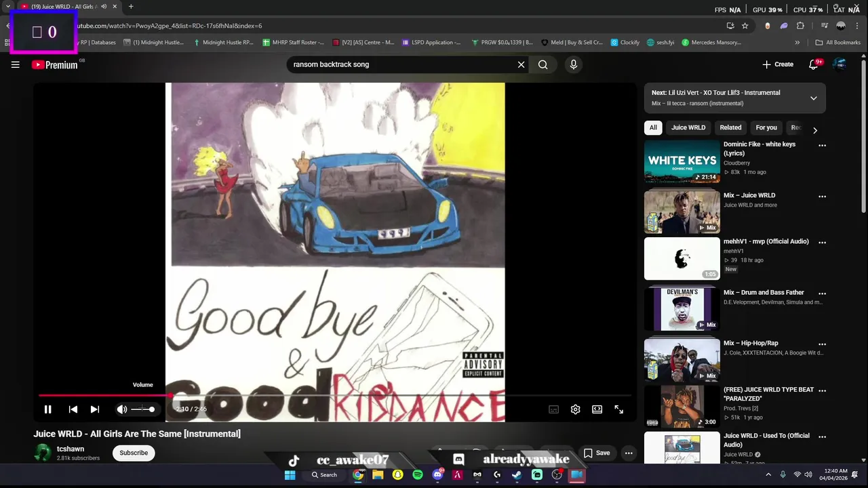The height and width of the screenshot is (488, 868).
Task: Select the 'Related' filter chip
Action: point(730,127)
